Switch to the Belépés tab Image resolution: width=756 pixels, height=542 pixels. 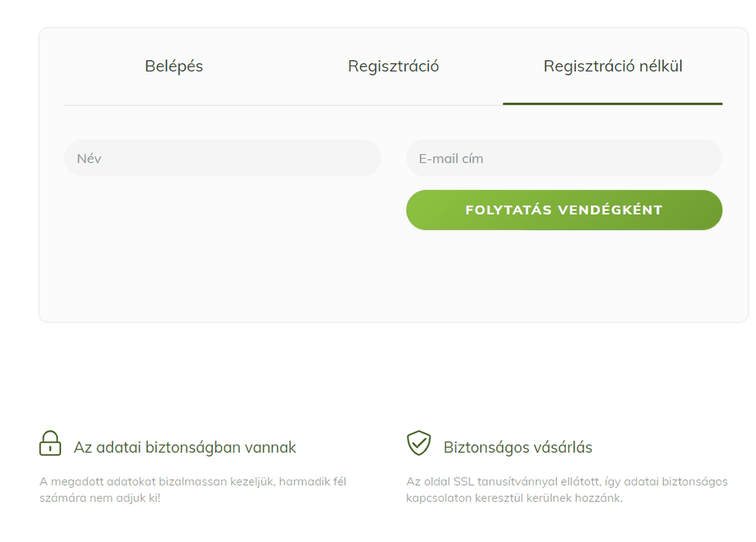coord(174,66)
